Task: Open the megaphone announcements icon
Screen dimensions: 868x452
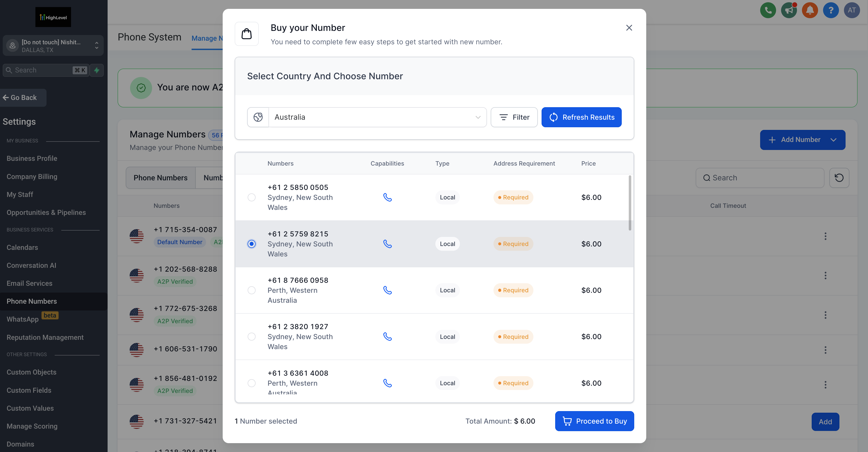Action: pyautogui.click(x=789, y=10)
